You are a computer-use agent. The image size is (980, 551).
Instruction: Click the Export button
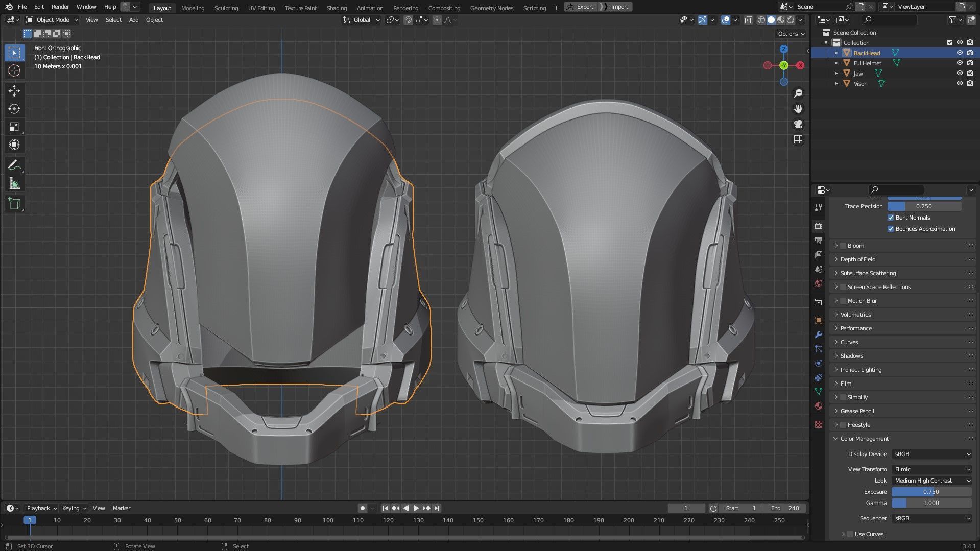tap(581, 7)
